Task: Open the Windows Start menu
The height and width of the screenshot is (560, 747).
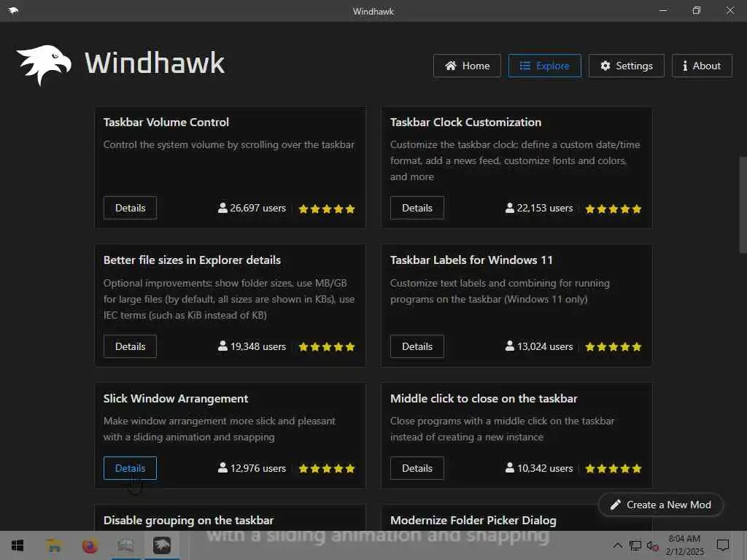Action: pyautogui.click(x=18, y=545)
